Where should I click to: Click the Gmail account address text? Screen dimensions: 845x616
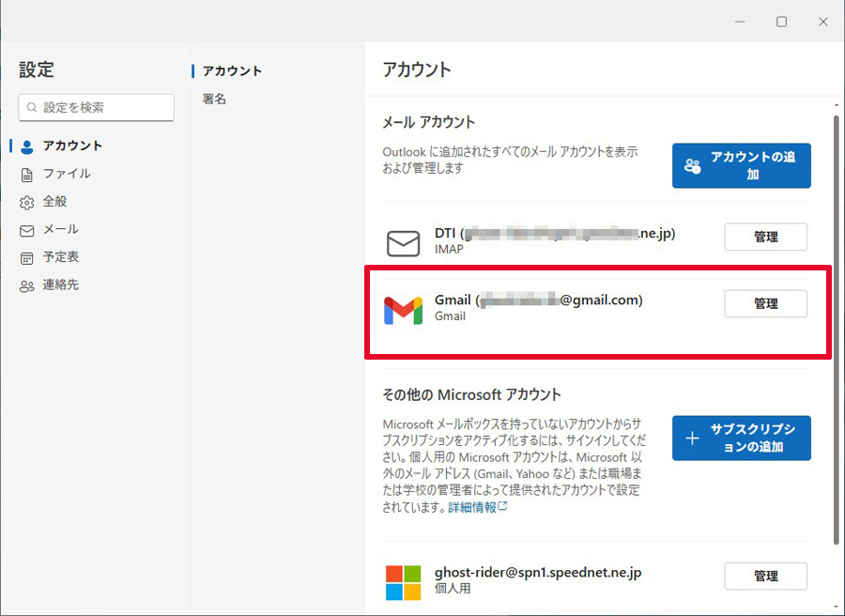pyautogui.click(x=538, y=300)
